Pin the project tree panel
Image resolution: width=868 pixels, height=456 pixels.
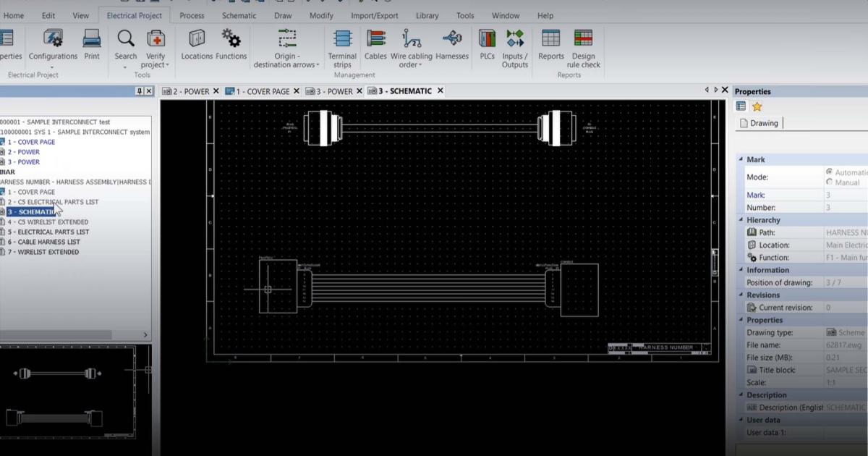140,91
